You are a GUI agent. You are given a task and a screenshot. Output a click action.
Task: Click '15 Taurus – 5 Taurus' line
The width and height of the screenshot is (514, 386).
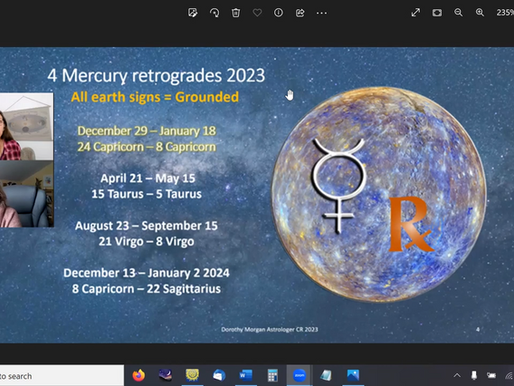point(147,194)
